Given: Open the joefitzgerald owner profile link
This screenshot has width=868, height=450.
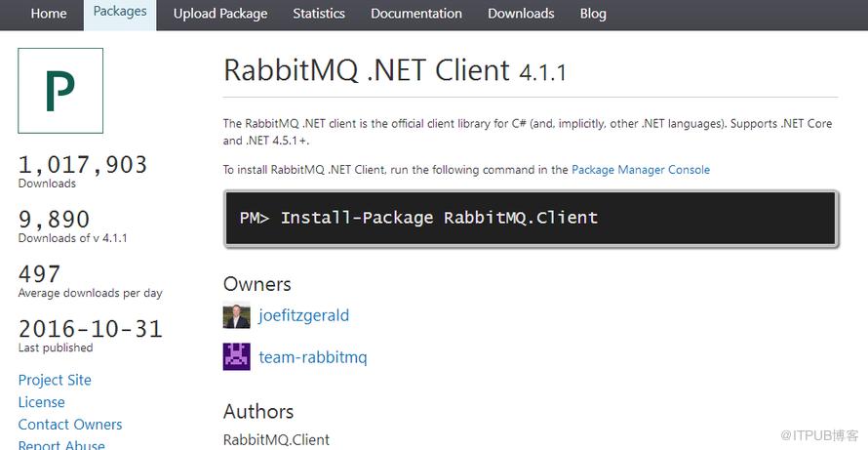Looking at the screenshot, I should [304, 315].
